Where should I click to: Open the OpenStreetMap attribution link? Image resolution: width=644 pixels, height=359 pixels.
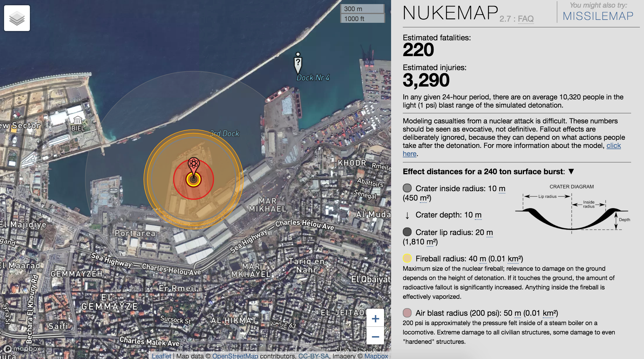coord(235,356)
